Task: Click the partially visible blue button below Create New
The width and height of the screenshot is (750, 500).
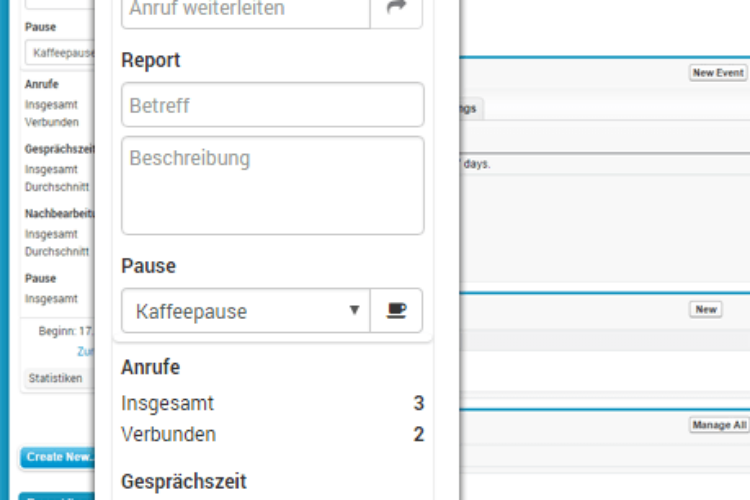Action: pyautogui.click(x=56, y=497)
